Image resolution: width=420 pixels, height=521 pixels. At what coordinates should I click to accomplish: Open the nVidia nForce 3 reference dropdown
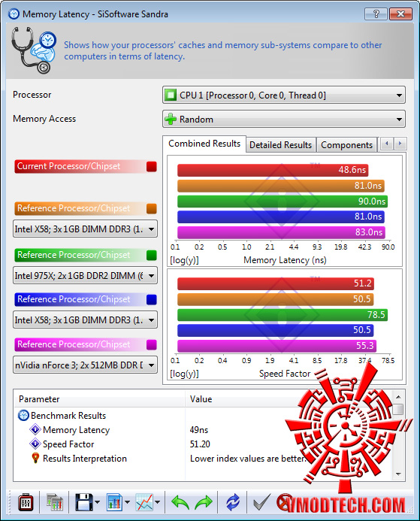pyautogui.click(x=85, y=365)
